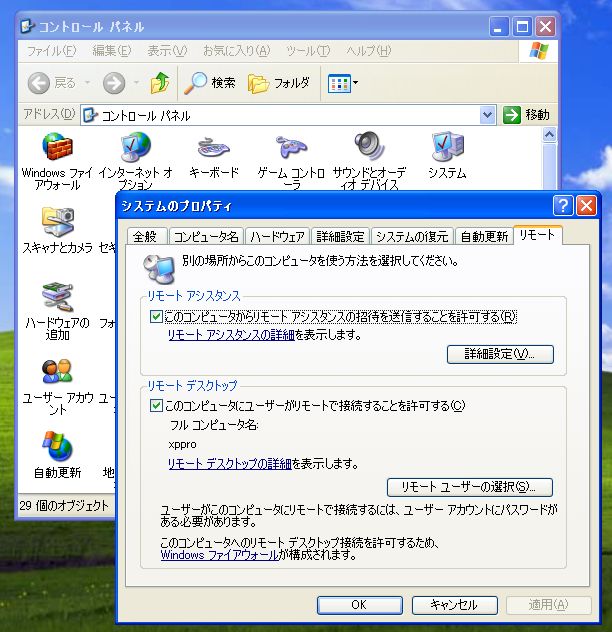Screen dimensions: 612x632
Task: Click the Windows flag logo in menu bar
Action: [539, 51]
